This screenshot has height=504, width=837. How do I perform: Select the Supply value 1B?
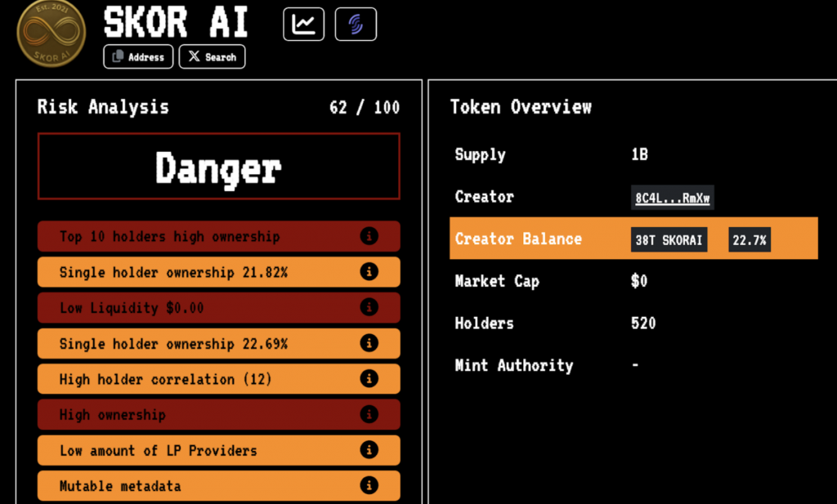(x=639, y=154)
